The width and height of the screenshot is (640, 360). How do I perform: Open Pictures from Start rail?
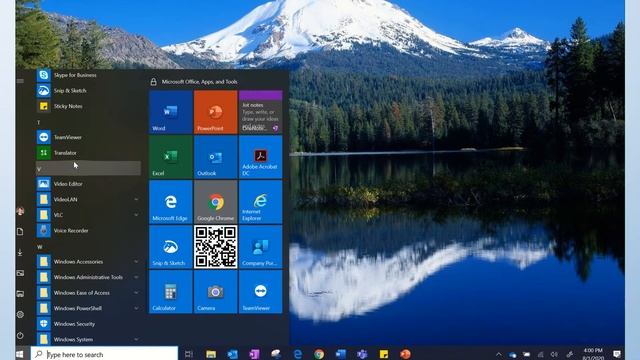(20, 273)
